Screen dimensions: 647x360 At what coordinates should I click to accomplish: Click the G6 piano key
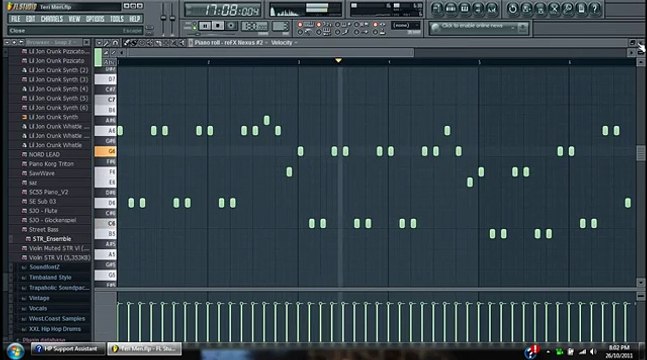(x=106, y=151)
